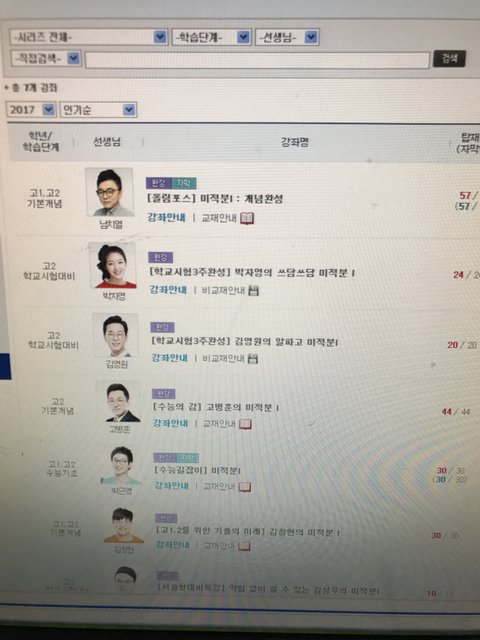This screenshot has height=640, width=480.
Task: Open the 학습단계 filter dropdown
Action: (x=211, y=38)
